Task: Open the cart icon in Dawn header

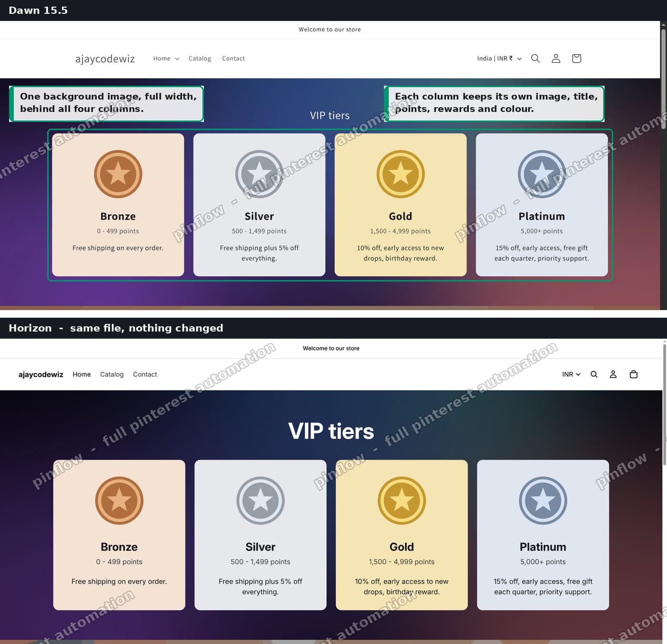Action: point(576,58)
